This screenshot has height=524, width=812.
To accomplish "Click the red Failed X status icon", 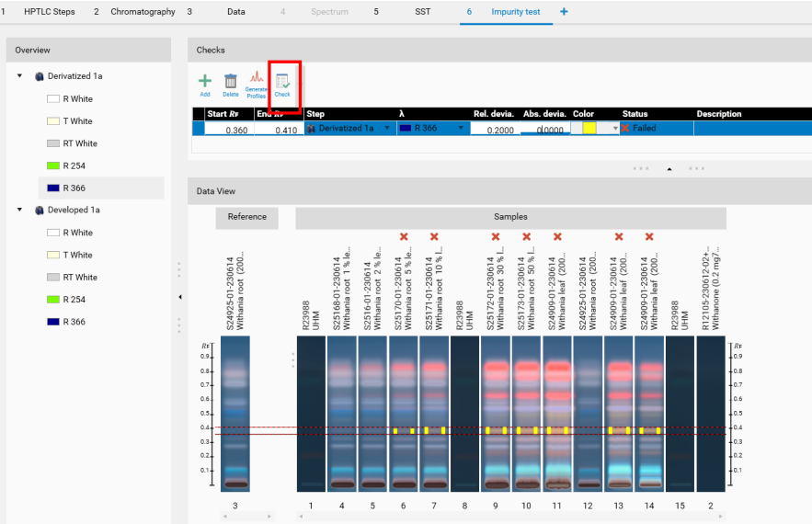I will pos(626,129).
